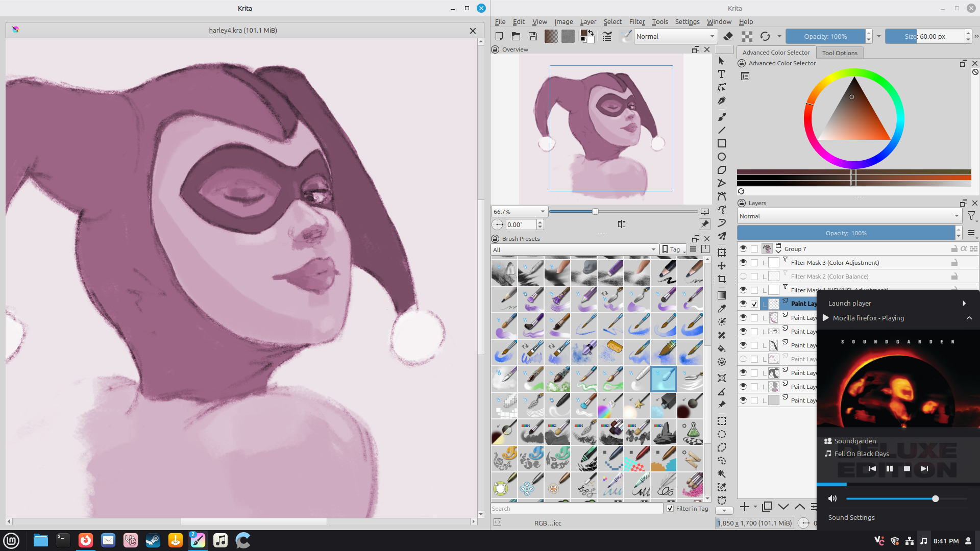Select the Freehand Brush tool
980x551 pixels.
click(x=722, y=117)
